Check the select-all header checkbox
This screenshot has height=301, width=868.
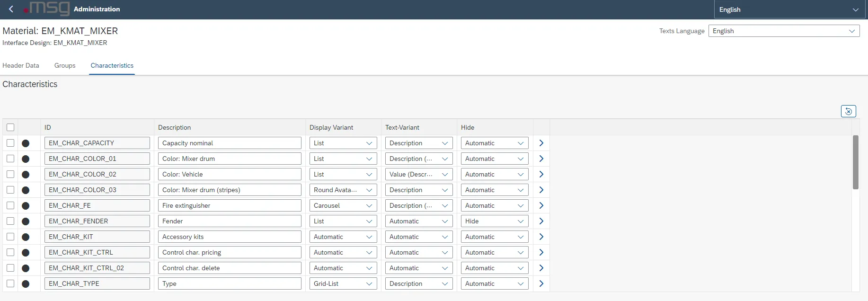10,127
